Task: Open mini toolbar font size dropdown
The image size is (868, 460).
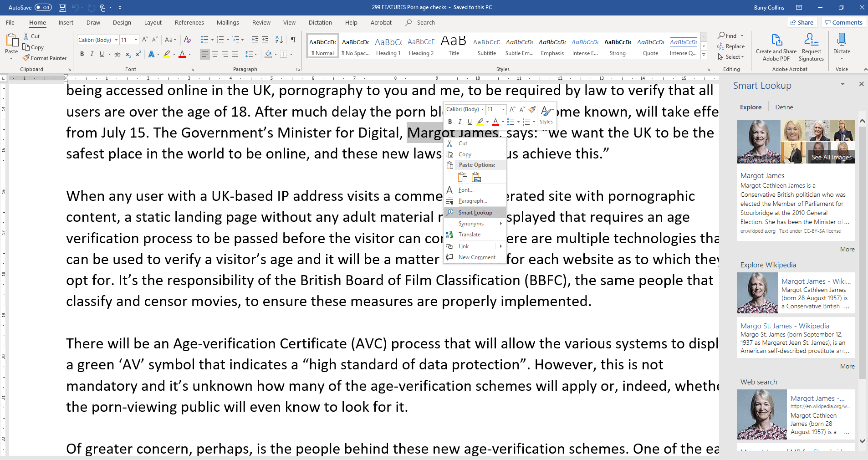Action: point(503,109)
